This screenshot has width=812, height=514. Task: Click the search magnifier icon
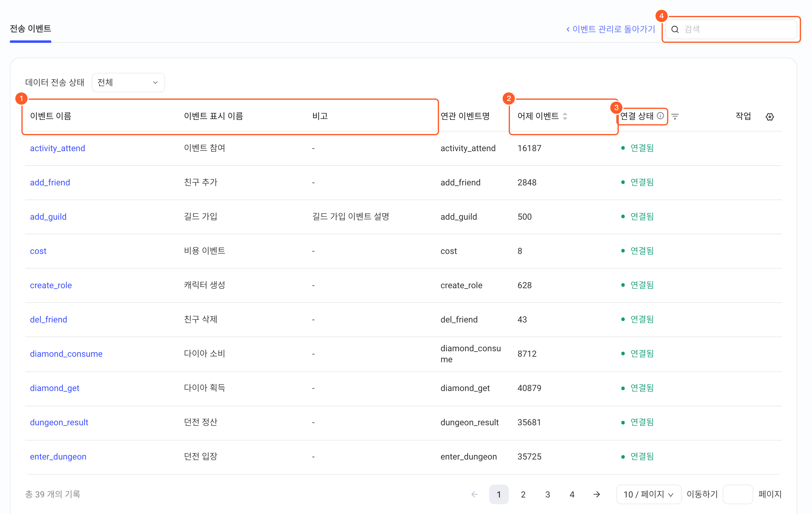click(675, 29)
